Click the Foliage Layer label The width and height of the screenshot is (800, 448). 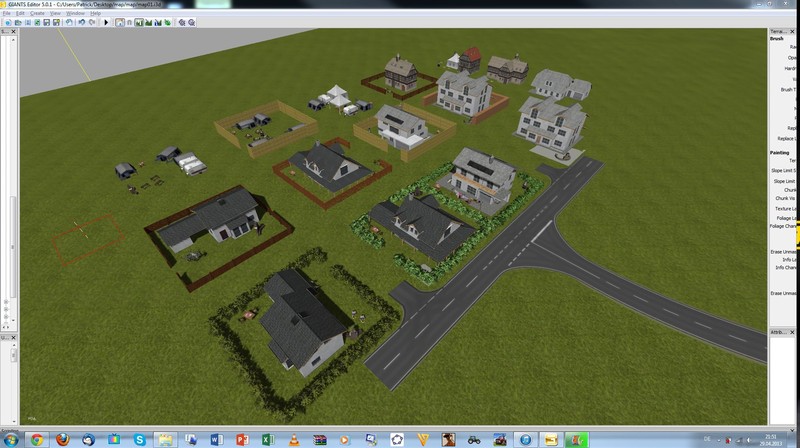tap(786, 218)
